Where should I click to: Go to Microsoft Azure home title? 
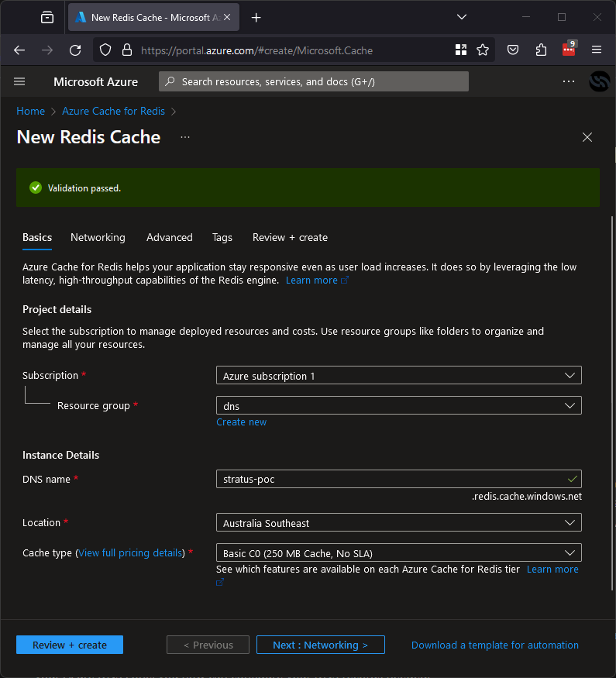click(95, 81)
